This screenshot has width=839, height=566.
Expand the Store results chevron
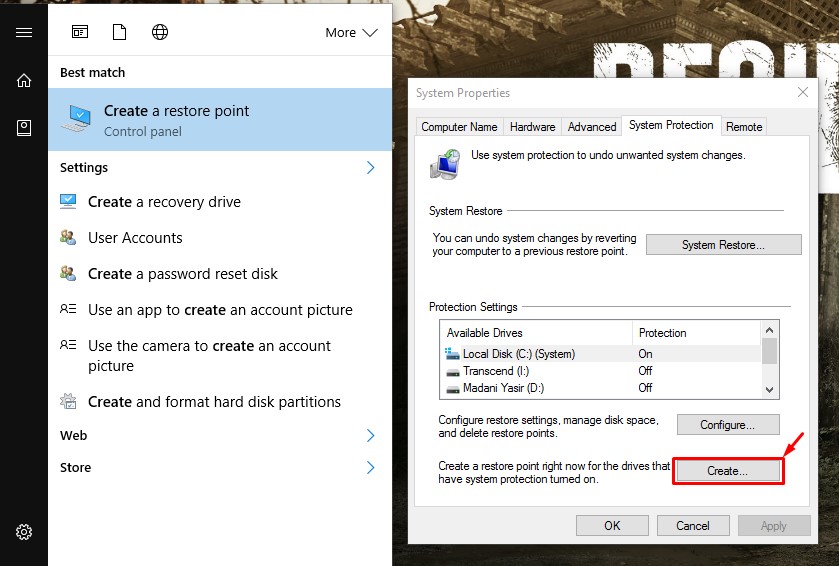(370, 468)
